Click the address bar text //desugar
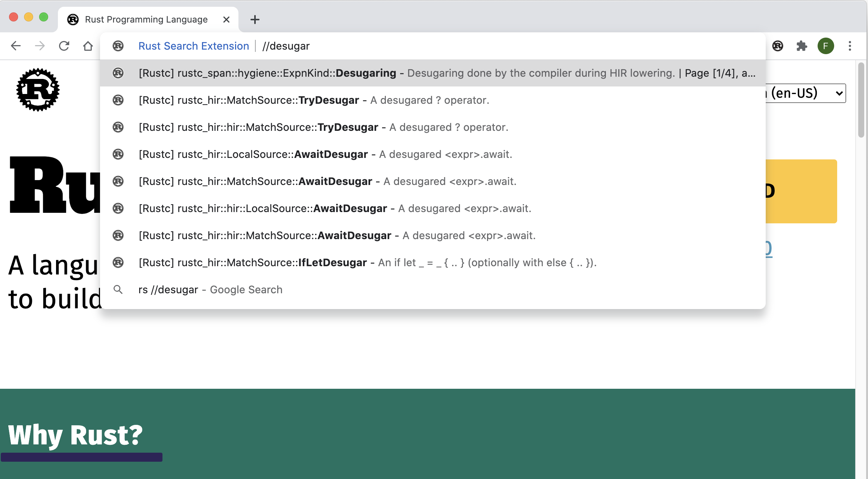This screenshot has height=479, width=868. pos(286,46)
